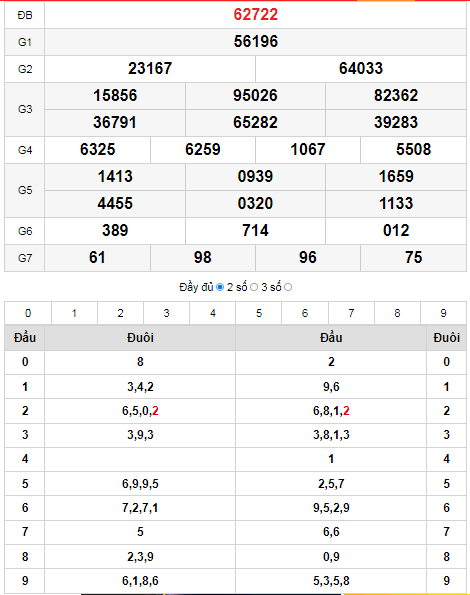470x595 pixels.
Task: Click the G6 result 714
Action: 255,231
